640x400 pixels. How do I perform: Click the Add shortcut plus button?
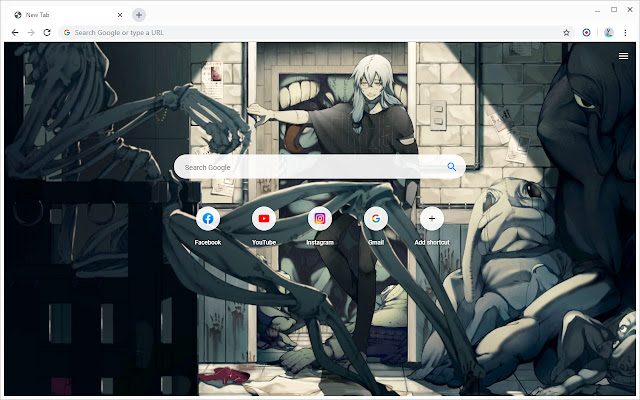click(x=432, y=219)
